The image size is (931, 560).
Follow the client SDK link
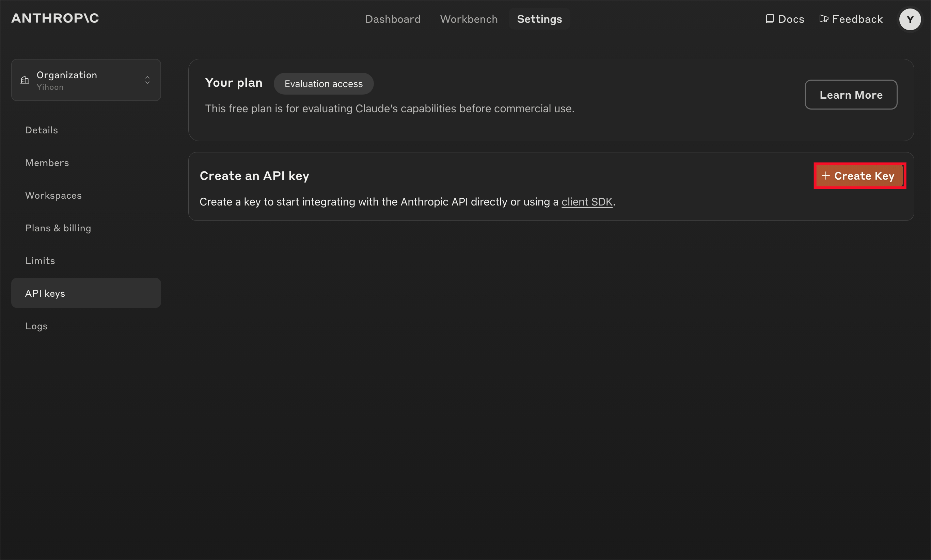point(586,202)
